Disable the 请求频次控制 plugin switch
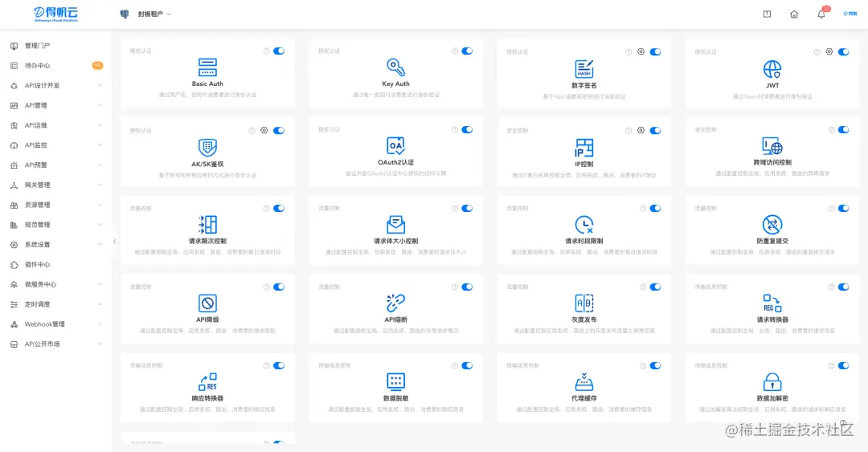The image size is (868, 452). [279, 209]
